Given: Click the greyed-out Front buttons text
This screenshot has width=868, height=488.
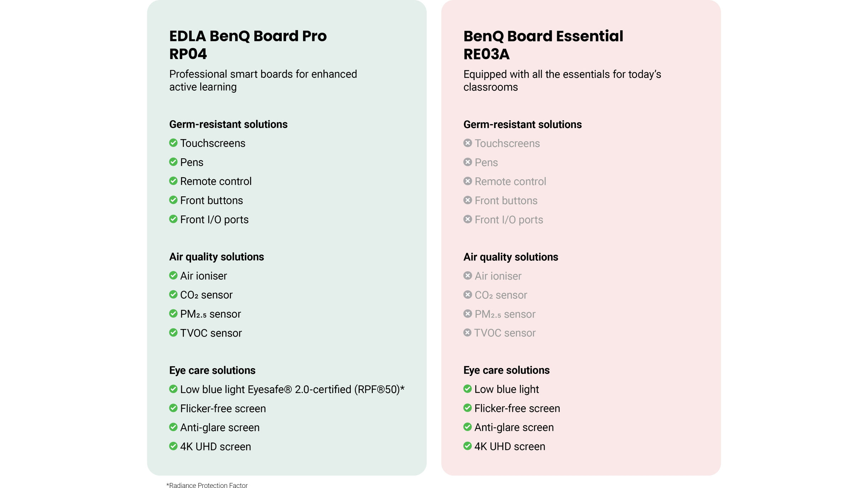Looking at the screenshot, I should coord(506,201).
